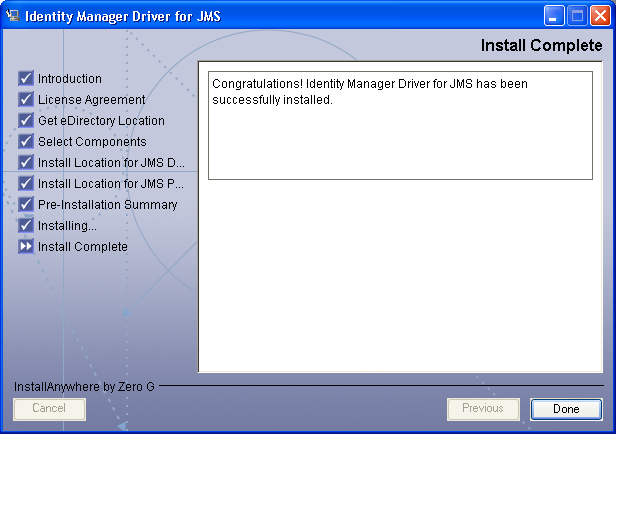The height and width of the screenshot is (512, 640).
Task: Click the disabled maximize button in the title bar
Action: 577,16
